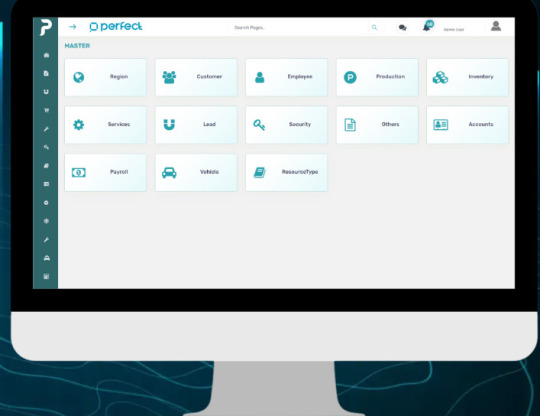The image size is (540, 416).
Task: Click the Admin User name label
Action: (454, 30)
